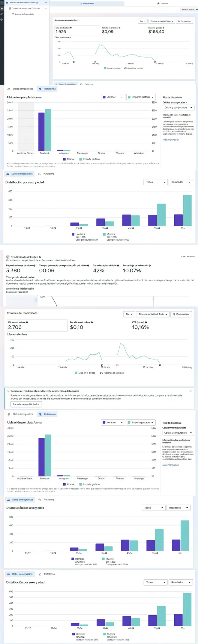Screen dimensions: 198x644
Task: Open three-dot menu beside Anuncio de Tráfico Asilo
Action: [46, 14]
